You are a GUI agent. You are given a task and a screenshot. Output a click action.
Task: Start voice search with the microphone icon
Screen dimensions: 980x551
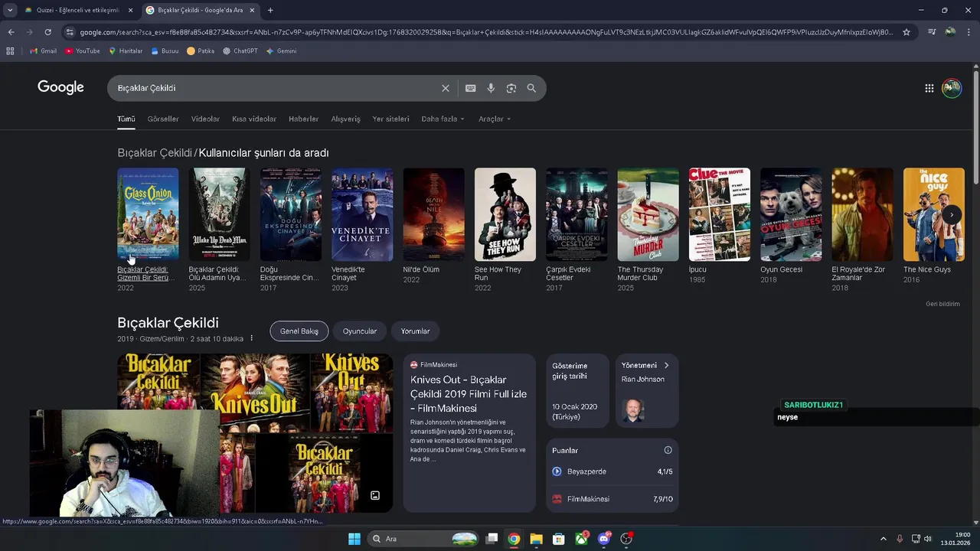pyautogui.click(x=491, y=88)
